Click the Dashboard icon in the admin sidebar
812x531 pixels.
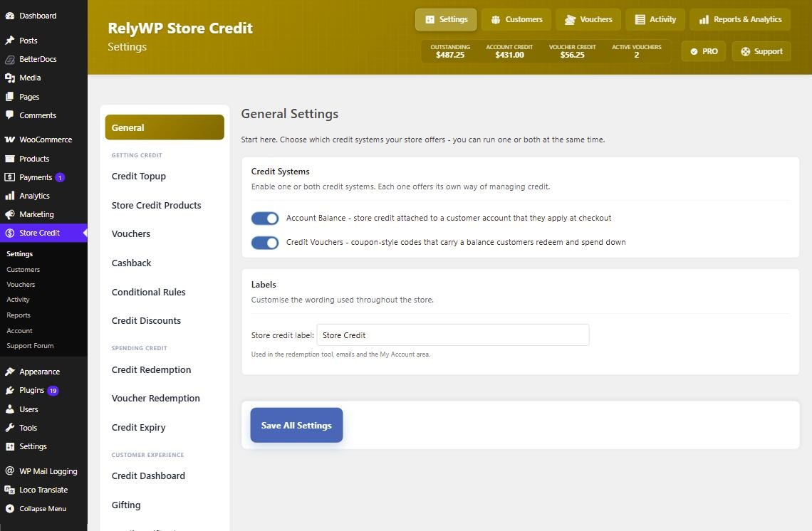click(x=10, y=16)
